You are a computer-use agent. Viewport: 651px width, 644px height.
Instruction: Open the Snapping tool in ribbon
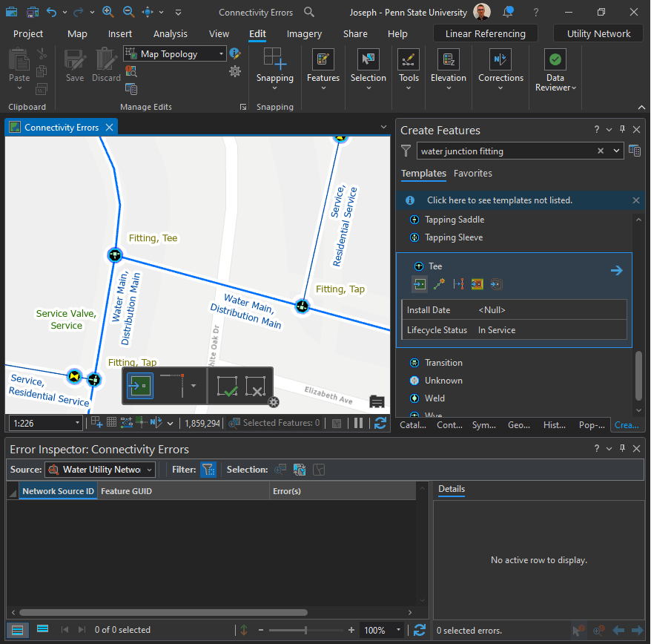pyautogui.click(x=274, y=61)
